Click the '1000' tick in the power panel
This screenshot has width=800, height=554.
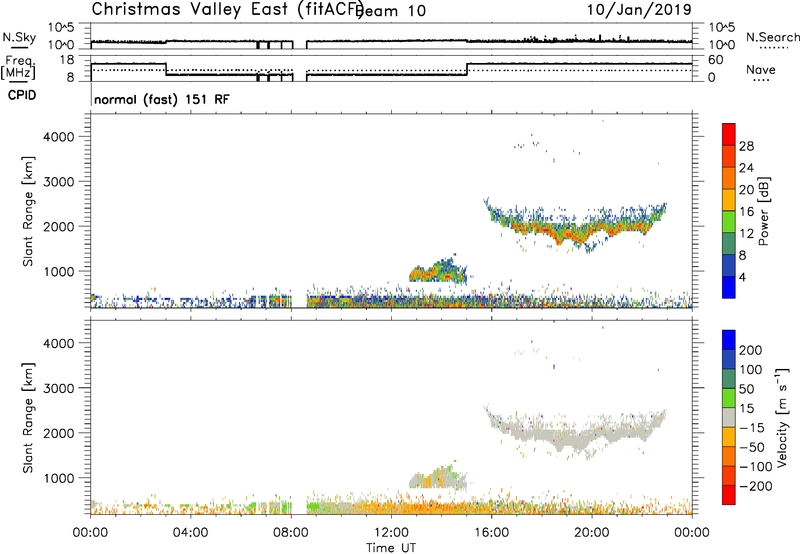(x=59, y=271)
